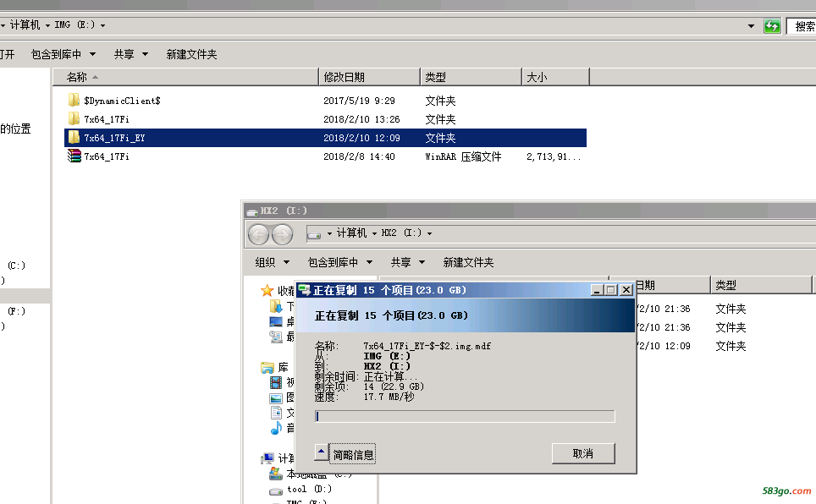The height and width of the screenshot is (504, 816).
Task: Sort by 修改日期 column header
Action: point(369,77)
